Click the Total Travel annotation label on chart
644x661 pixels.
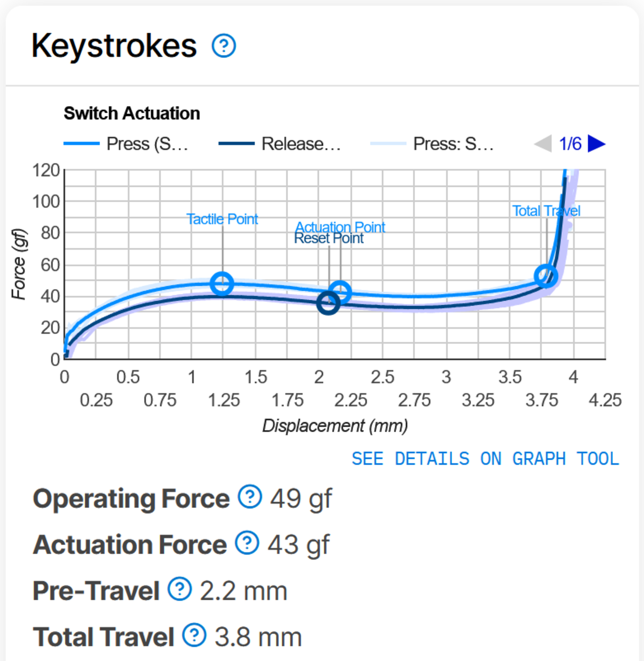546,211
